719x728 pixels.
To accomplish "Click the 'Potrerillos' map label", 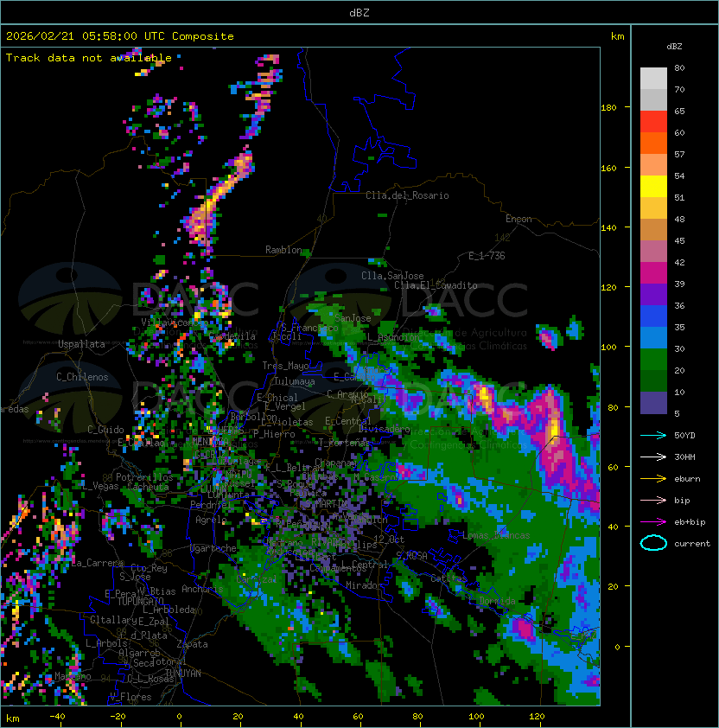I will (x=144, y=477).
